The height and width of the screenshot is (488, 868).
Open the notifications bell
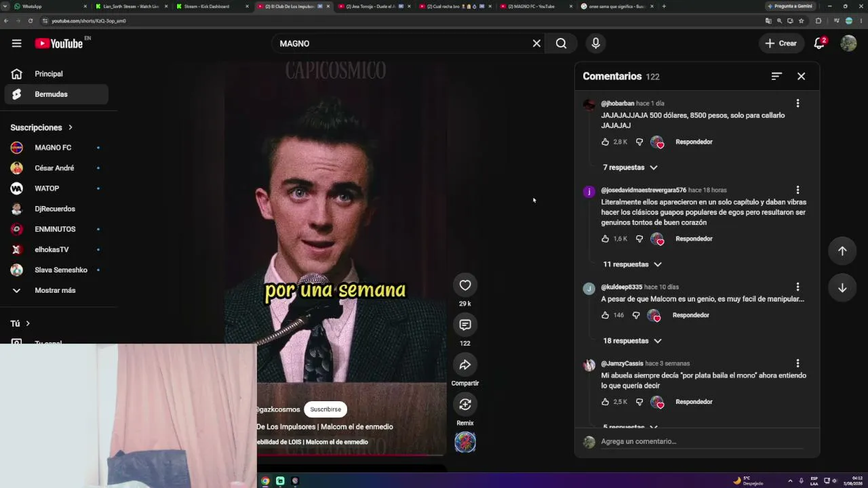coord(819,43)
